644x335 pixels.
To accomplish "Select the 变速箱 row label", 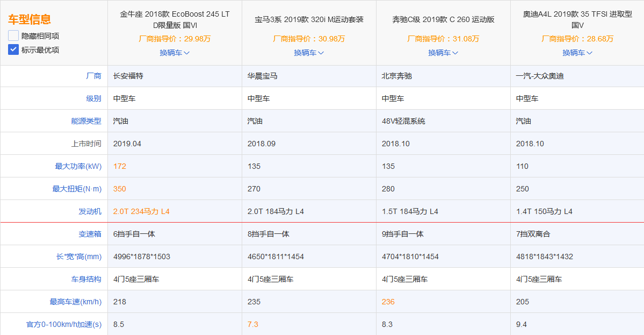I will (90, 234).
